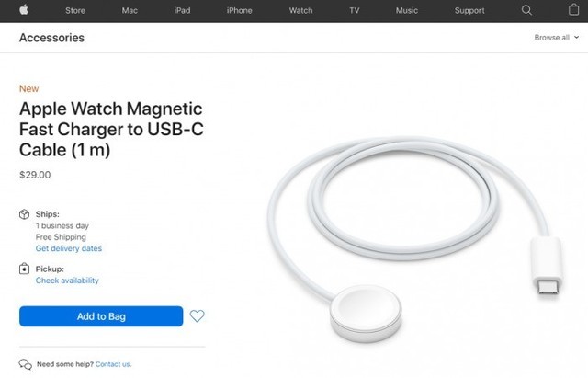Click the Check availability link
Image resolution: width=588 pixels, height=378 pixels.
click(67, 281)
